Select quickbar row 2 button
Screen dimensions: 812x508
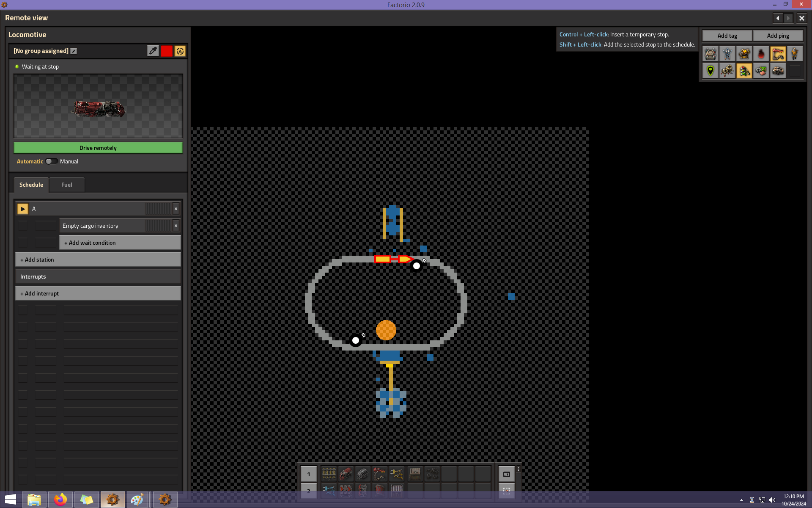[x=309, y=490]
